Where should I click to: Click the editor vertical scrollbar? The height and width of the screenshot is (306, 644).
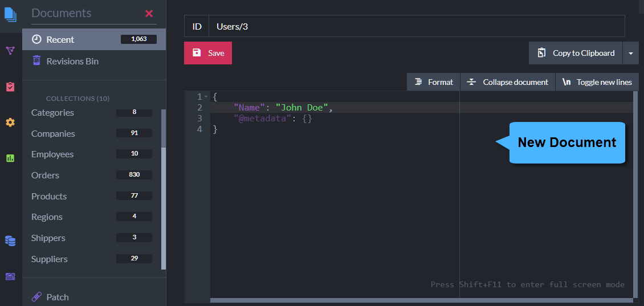tap(636, 194)
